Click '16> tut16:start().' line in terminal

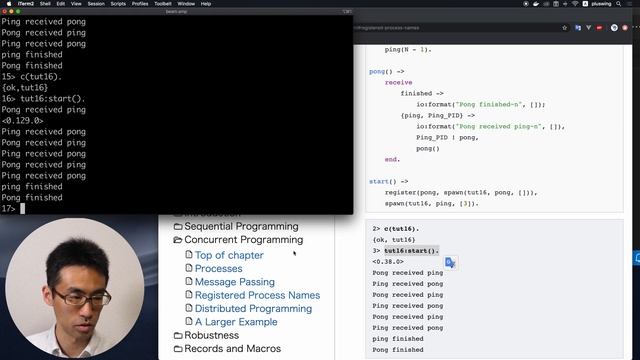click(x=43, y=99)
